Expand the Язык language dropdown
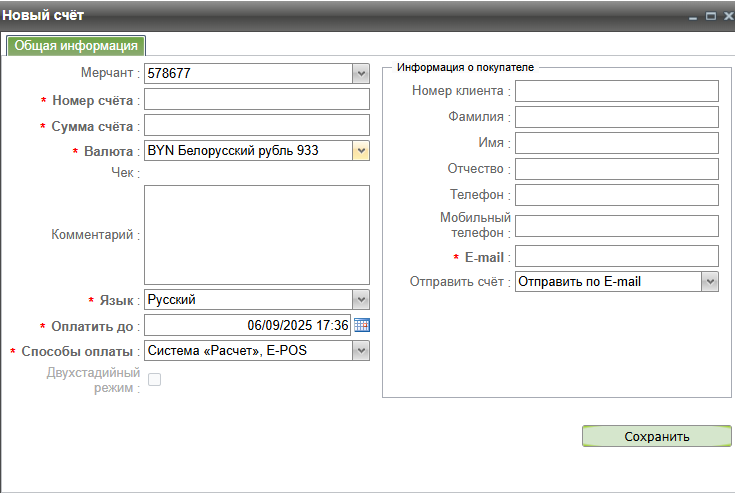 click(x=361, y=300)
